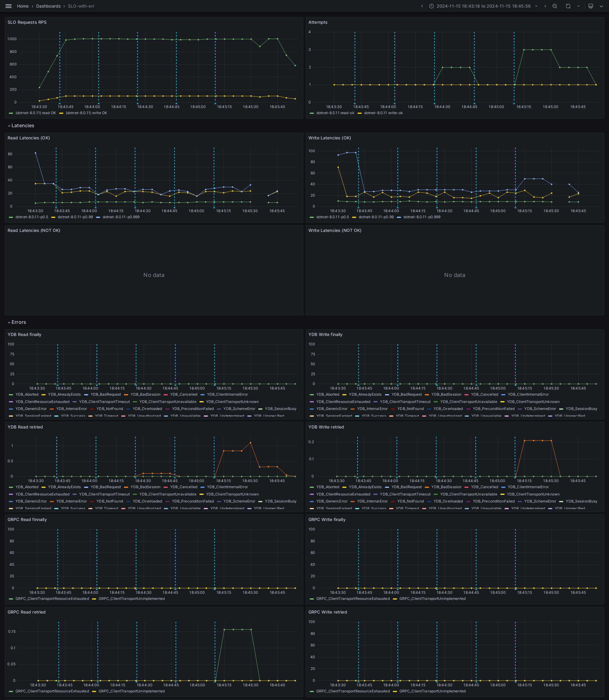Open the GRPC Read retried panel menu

[x=26, y=612]
